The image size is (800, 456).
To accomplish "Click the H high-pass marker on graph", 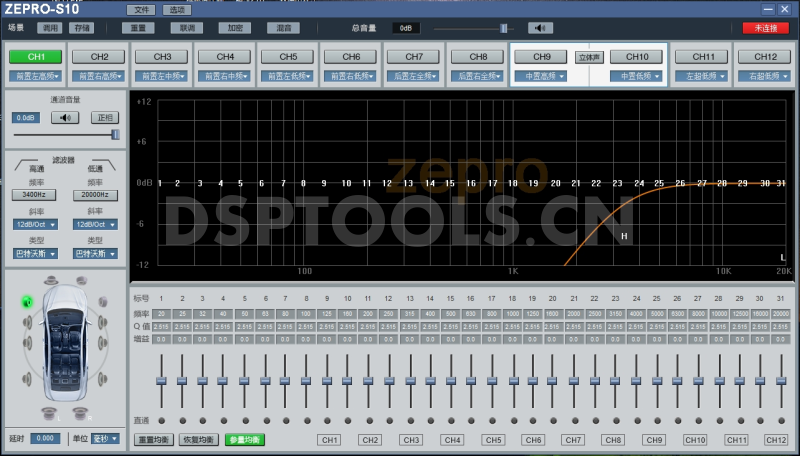I will click(x=624, y=236).
